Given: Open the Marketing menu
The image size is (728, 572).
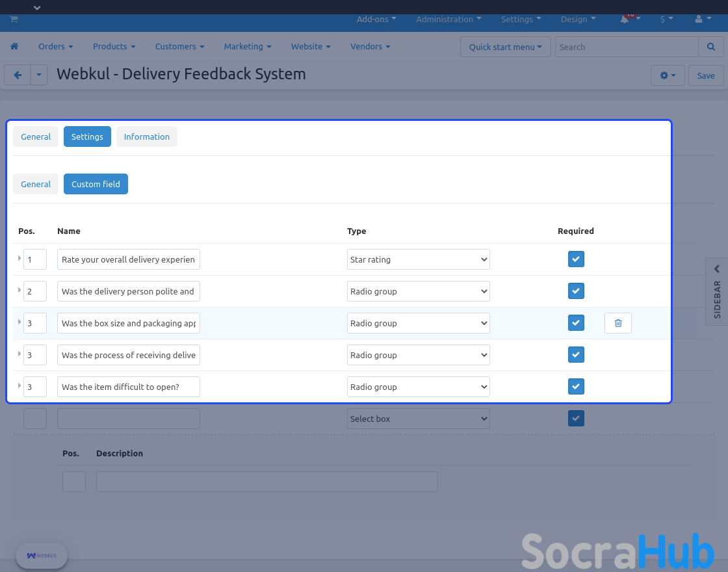Looking at the screenshot, I should pyautogui.click(x=248, y=46).
